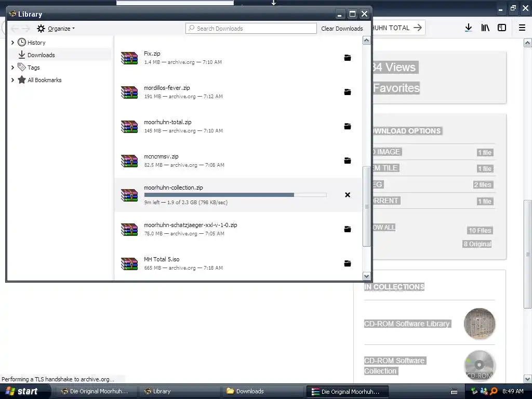This screenshot has width=532, height=399.
Task: Click TORRENT download option link
Action: tap(386, 201)
